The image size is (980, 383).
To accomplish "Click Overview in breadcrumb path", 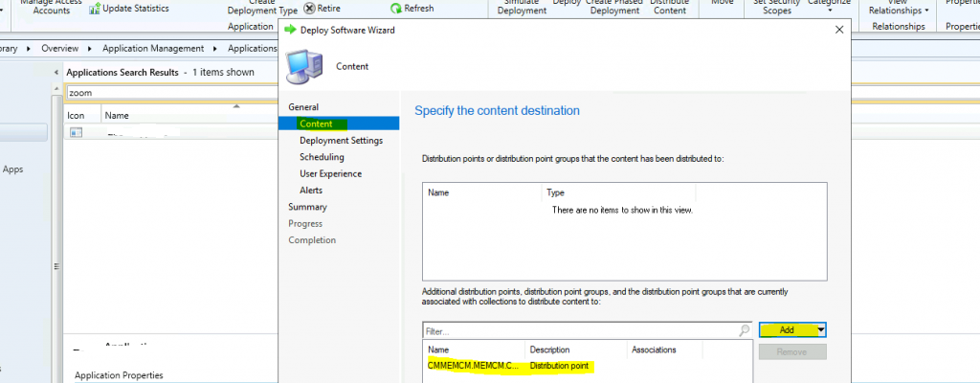I will coord(60,48).
